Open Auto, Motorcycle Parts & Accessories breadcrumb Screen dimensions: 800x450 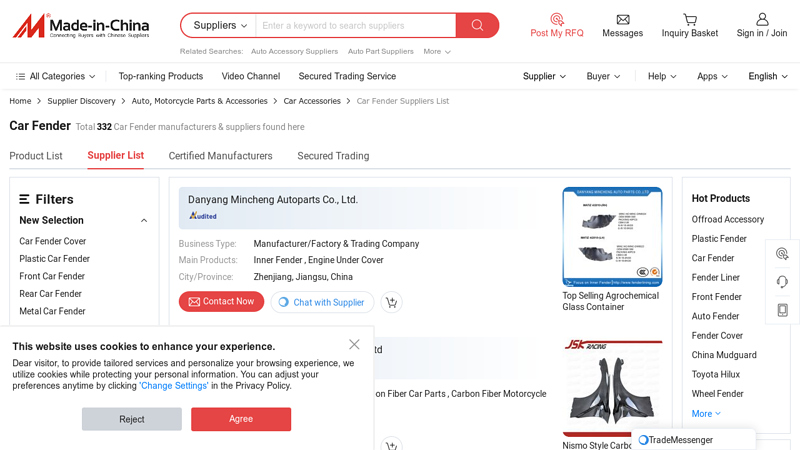click(199, 101)
